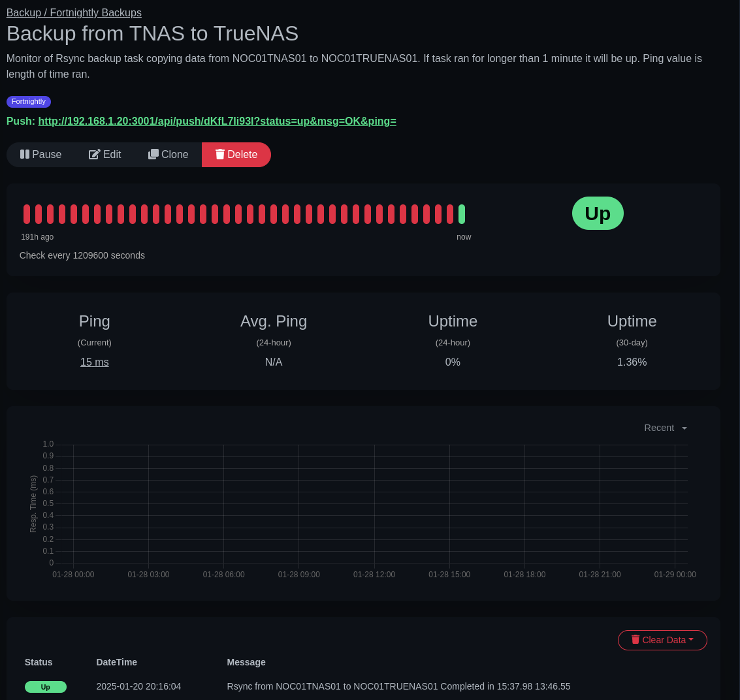Clone this monitor using the copy icon
This screenshot has height=700, width=740.
(153, 154)
